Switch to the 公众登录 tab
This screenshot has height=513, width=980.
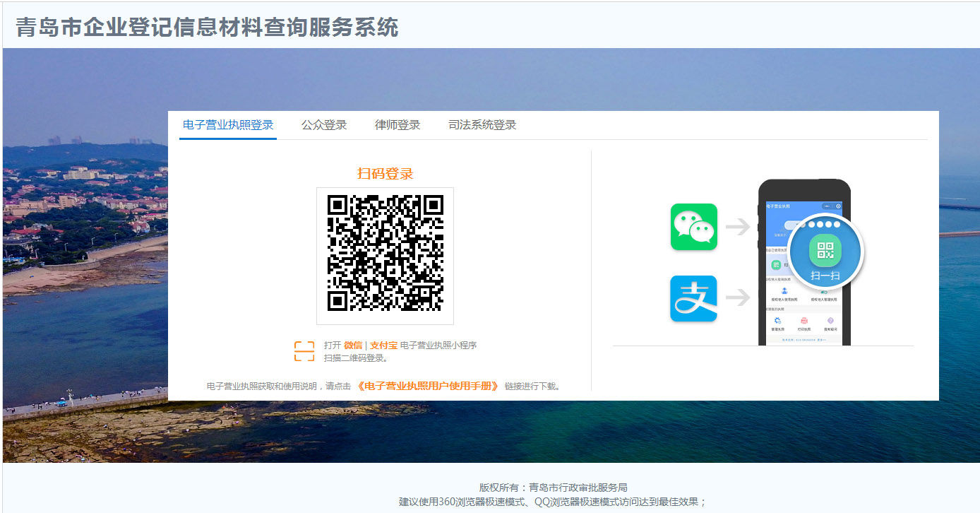point(324,124)
